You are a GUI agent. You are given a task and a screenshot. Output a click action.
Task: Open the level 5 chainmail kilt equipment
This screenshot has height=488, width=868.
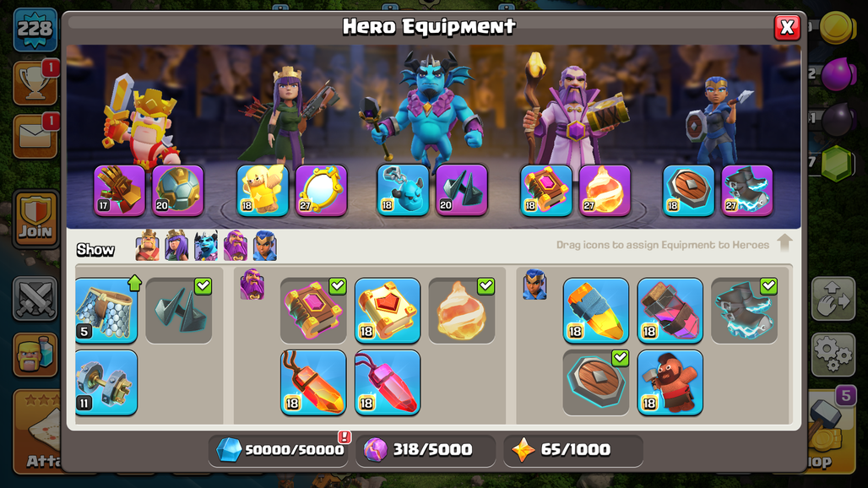coord(106,311)
